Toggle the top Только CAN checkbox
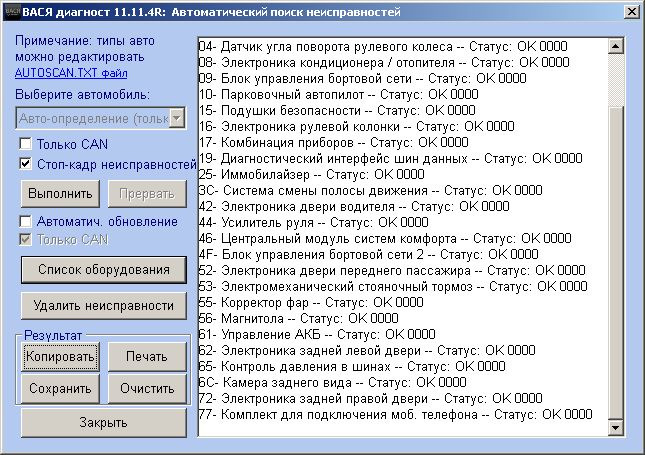The width and height of the screenshot is (645, 455). coord(26,144)
